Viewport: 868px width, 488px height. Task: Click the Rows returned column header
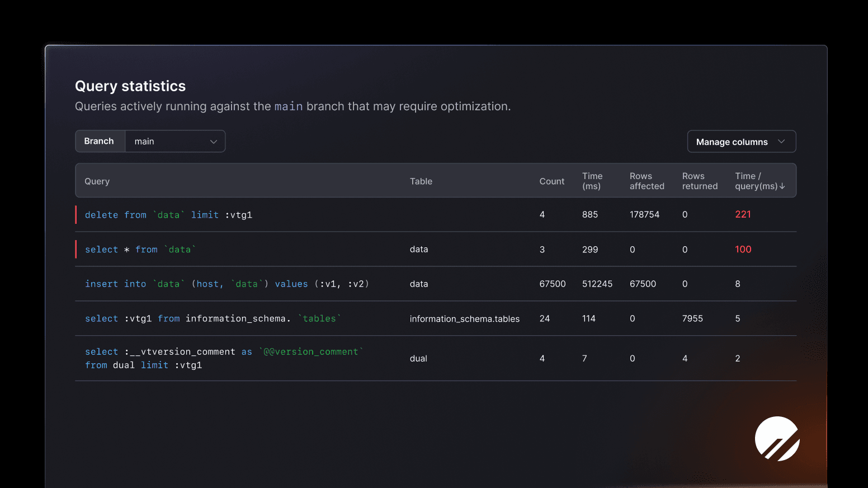tap(699, 181)
